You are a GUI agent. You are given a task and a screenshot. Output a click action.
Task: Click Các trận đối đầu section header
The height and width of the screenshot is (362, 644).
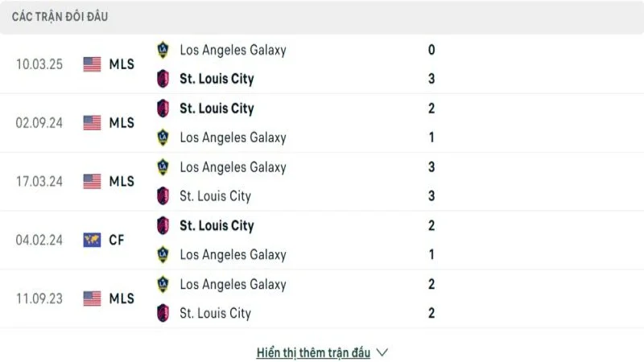tap(60, 17)
